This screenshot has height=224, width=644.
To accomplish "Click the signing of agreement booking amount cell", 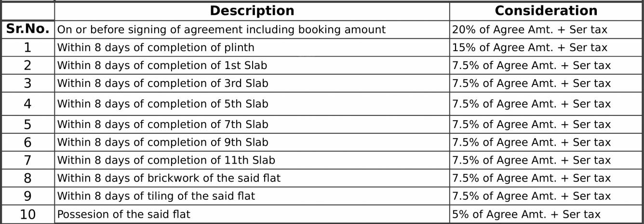I will [x=252, y=29].
